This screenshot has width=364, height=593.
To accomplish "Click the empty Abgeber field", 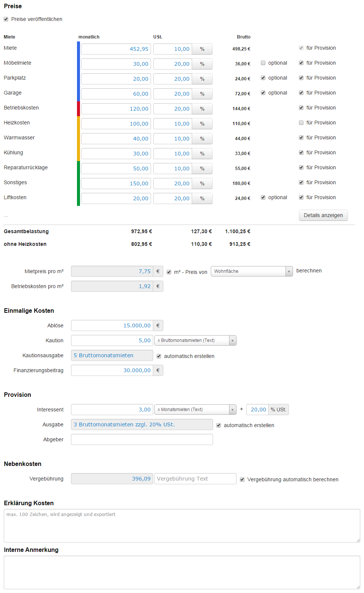I will click(x=142, y=439).
